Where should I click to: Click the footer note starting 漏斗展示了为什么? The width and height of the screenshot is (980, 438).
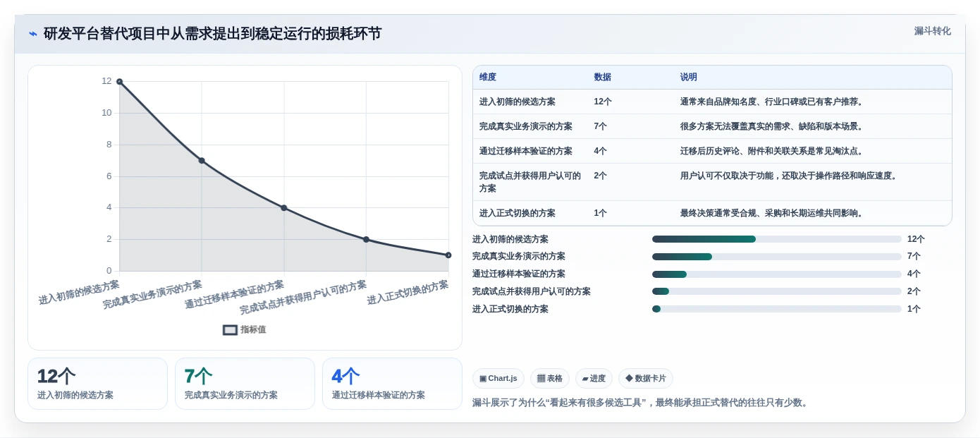642,403
